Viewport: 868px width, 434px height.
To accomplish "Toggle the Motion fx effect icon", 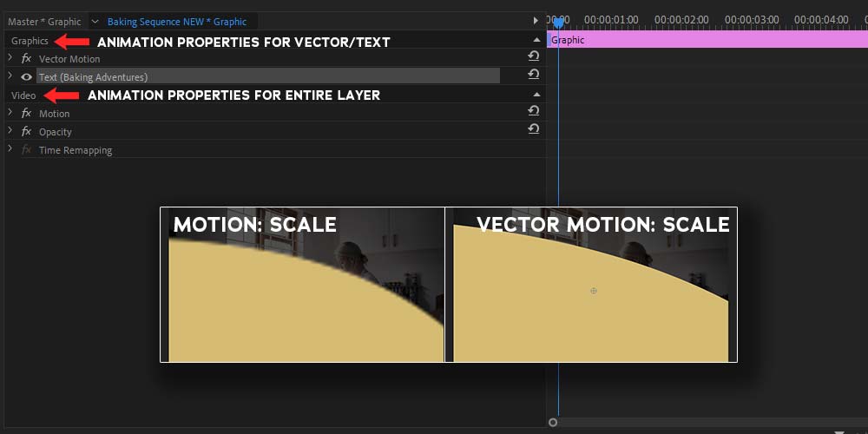I will (26, 114).
